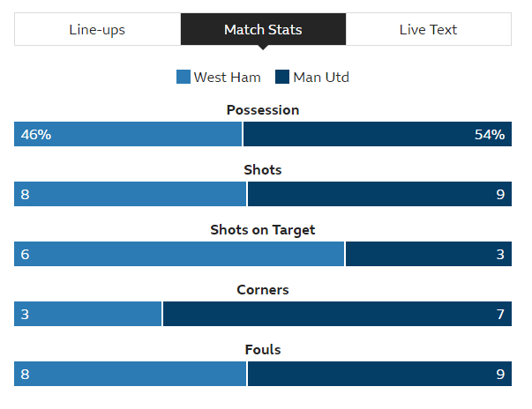
Task: Click the West Ham legend color swatch
Action: tap(184, 78)
